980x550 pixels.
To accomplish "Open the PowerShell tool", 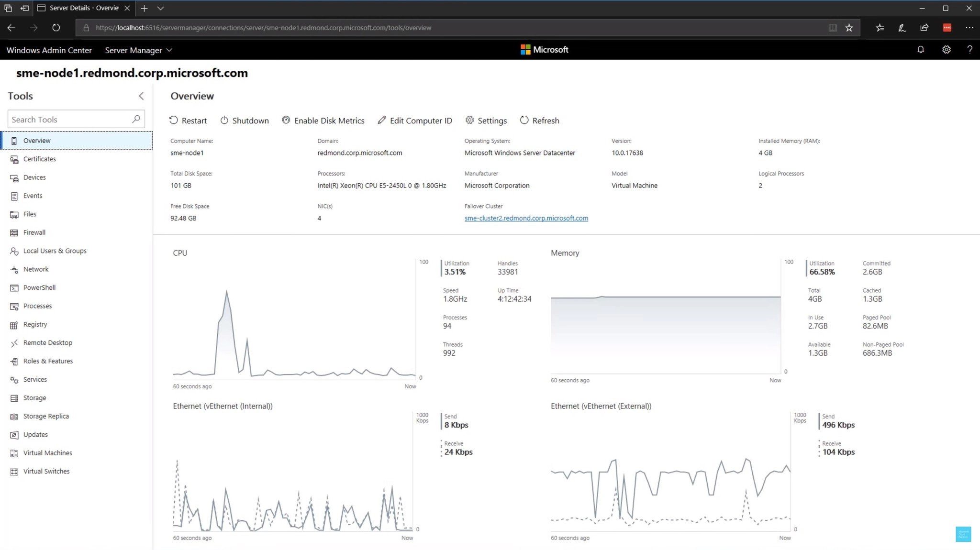I will [39, 287].
